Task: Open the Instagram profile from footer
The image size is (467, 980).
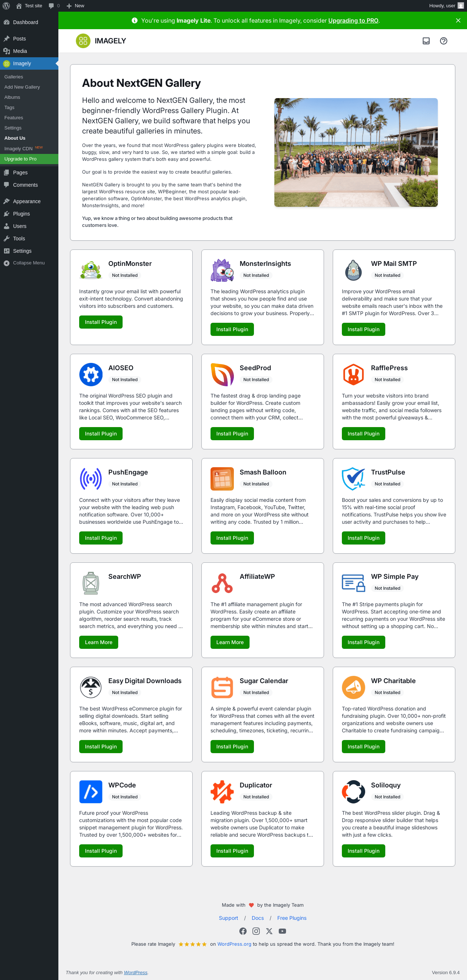Action: tap(256, 931)
